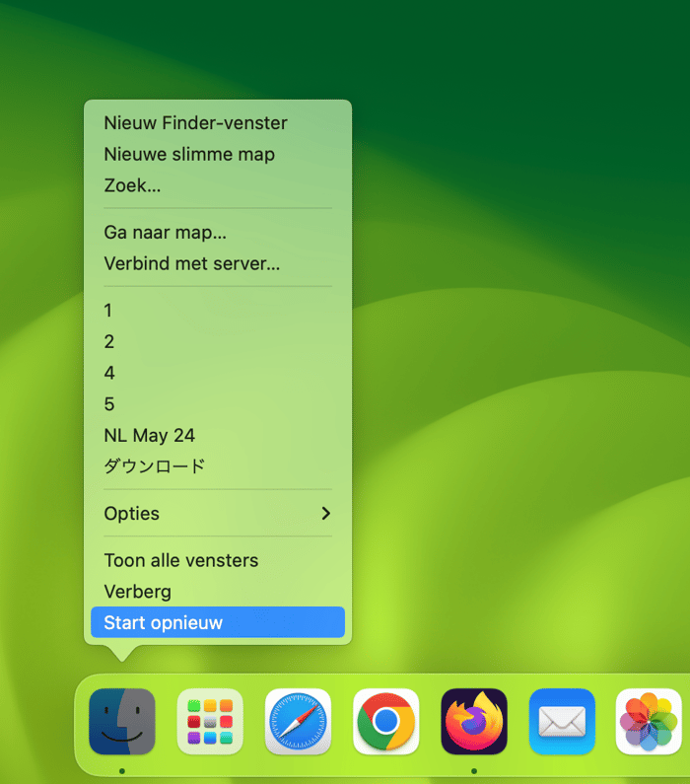Select window entry named 2
The width and height of the screenshot is (690, 784).
pyautogui.click(x=218, y=341)
